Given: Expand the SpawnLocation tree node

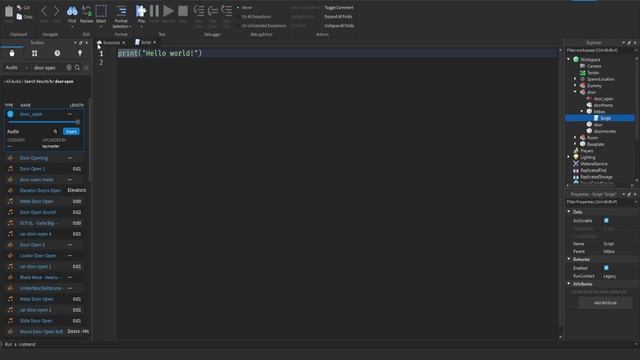Looking at the screenshot, I should coord(575,79).
